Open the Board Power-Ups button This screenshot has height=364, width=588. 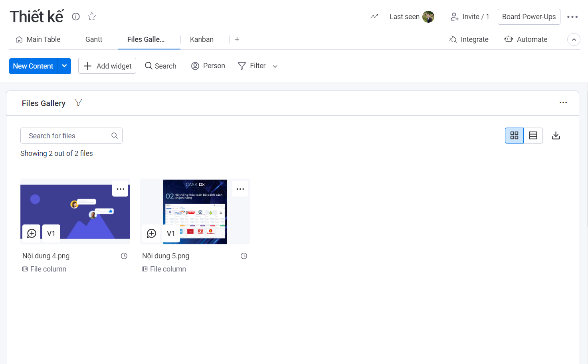tap(529, 17)
